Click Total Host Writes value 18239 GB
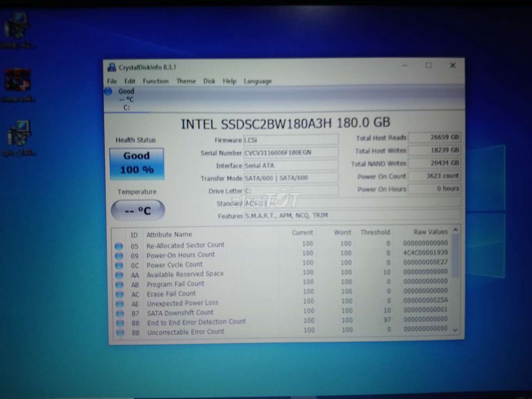 tap(434, 151)
